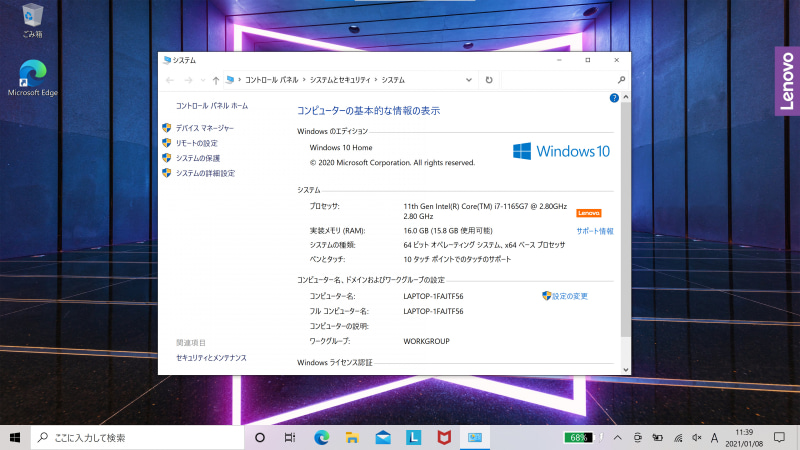The image size is (800, 450).
Task: Click the taskbar search box ここに入力して検索
Action: coord(138,437)
